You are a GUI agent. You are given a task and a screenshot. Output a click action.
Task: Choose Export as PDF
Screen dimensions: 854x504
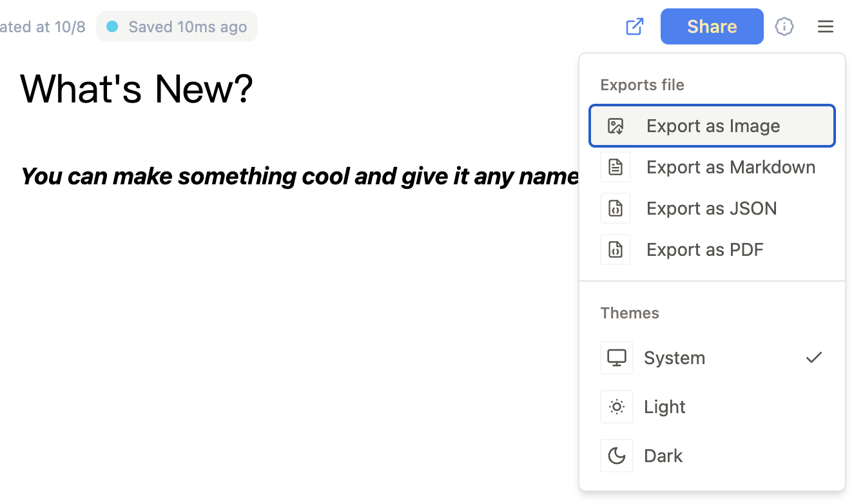tap(712, 249)
